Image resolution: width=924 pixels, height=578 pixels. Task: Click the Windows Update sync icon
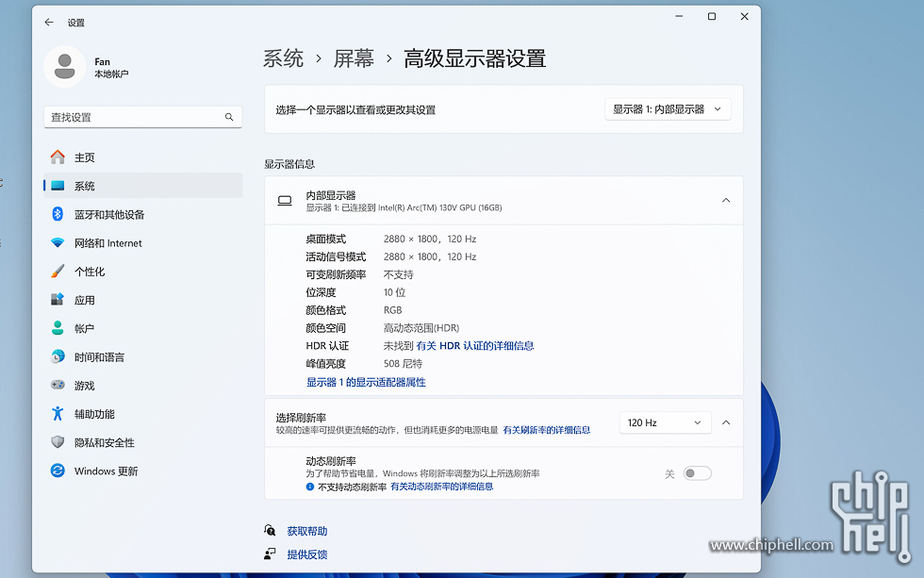[58, 471]
